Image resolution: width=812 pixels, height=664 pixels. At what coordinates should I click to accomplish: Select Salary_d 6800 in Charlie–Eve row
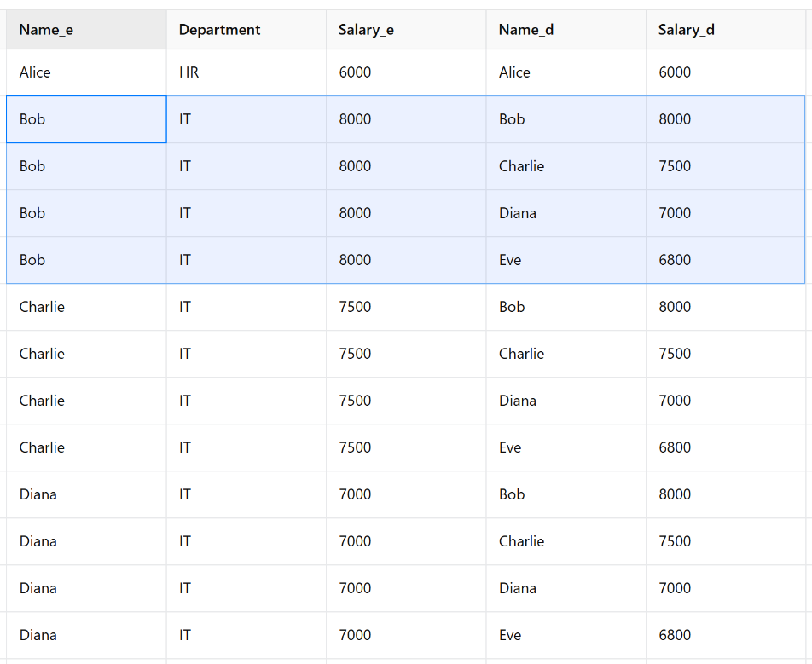tap(726, 447)
